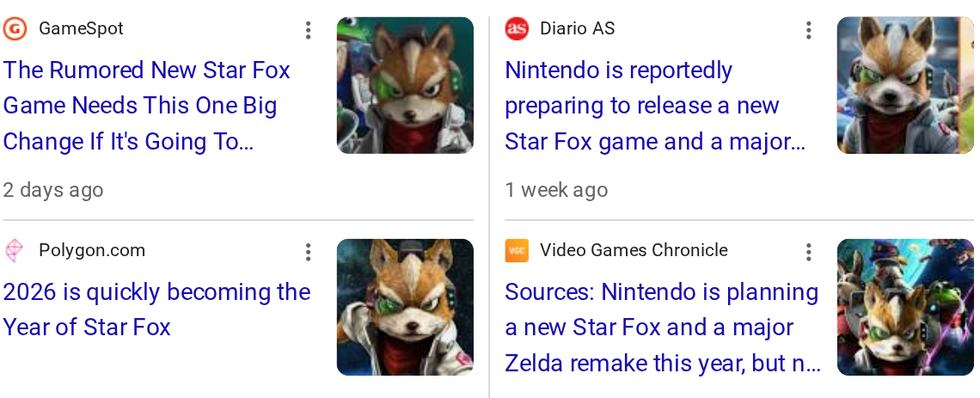Image resolution: width=980 pixels, height=398 pixels.
Task: Click the Video Games Chronicle source name
Action: click(634, 251)
